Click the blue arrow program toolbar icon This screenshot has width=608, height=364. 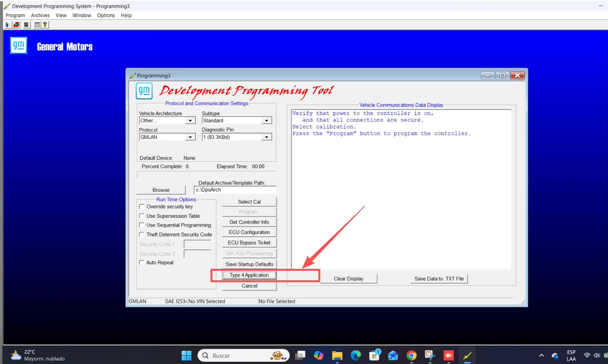point(8,24)
